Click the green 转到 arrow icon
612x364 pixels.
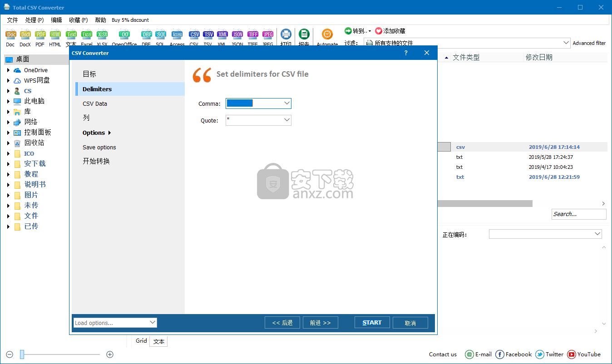point(348,31)
